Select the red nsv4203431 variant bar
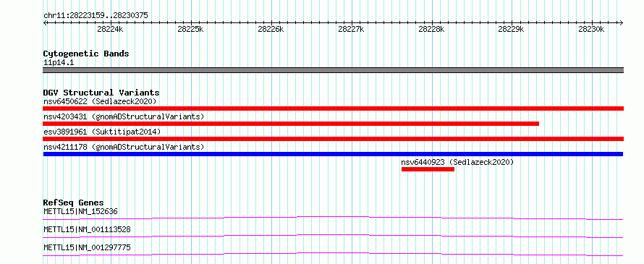 click(x=291, y=124)
